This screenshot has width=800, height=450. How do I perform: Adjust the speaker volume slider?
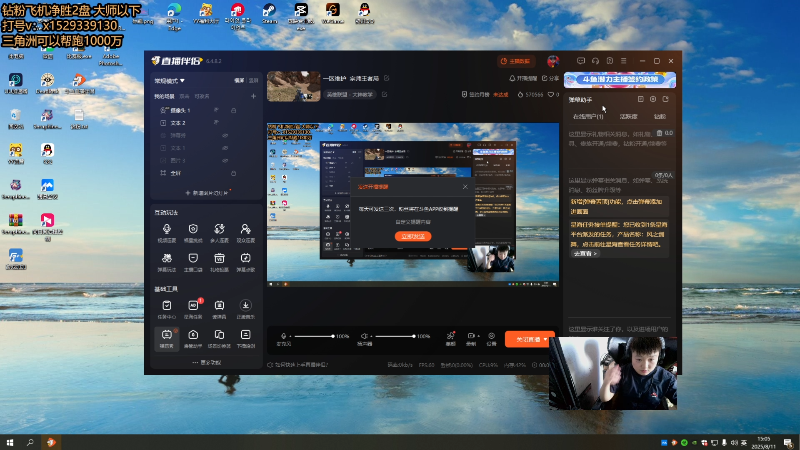pyautogui.click(x=395, y=336)
